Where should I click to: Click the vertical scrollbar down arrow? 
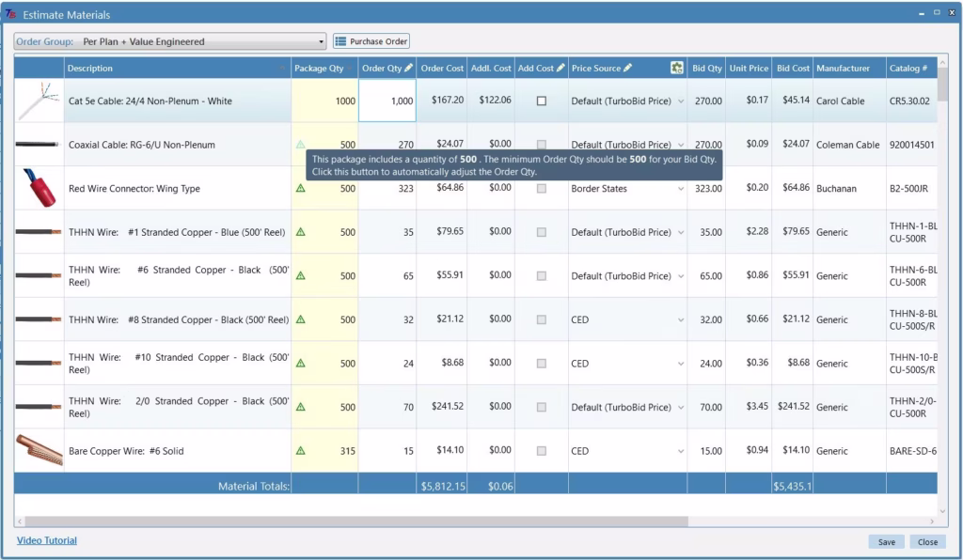[x=942, y=510]
